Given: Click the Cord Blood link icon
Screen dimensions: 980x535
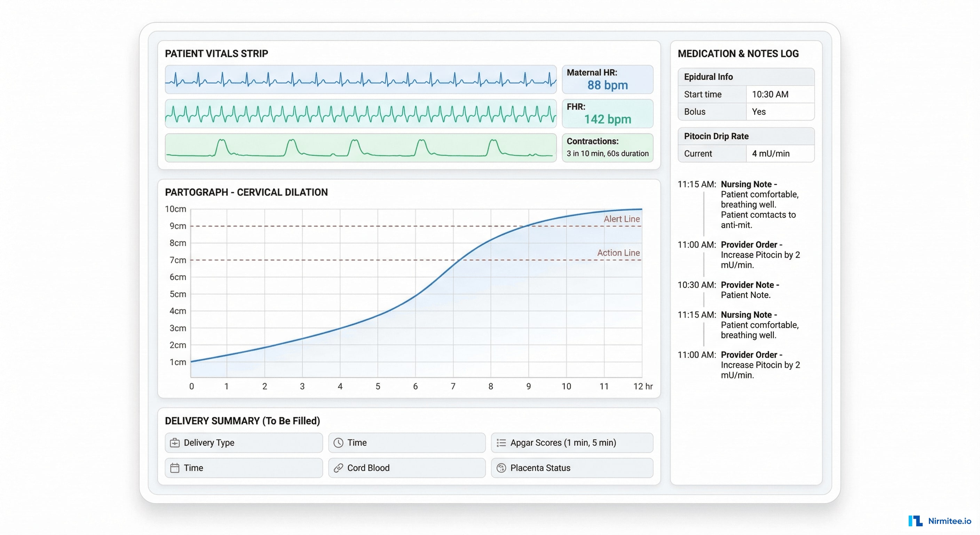Looking at the screenshot, I should (x=338, y=467).
